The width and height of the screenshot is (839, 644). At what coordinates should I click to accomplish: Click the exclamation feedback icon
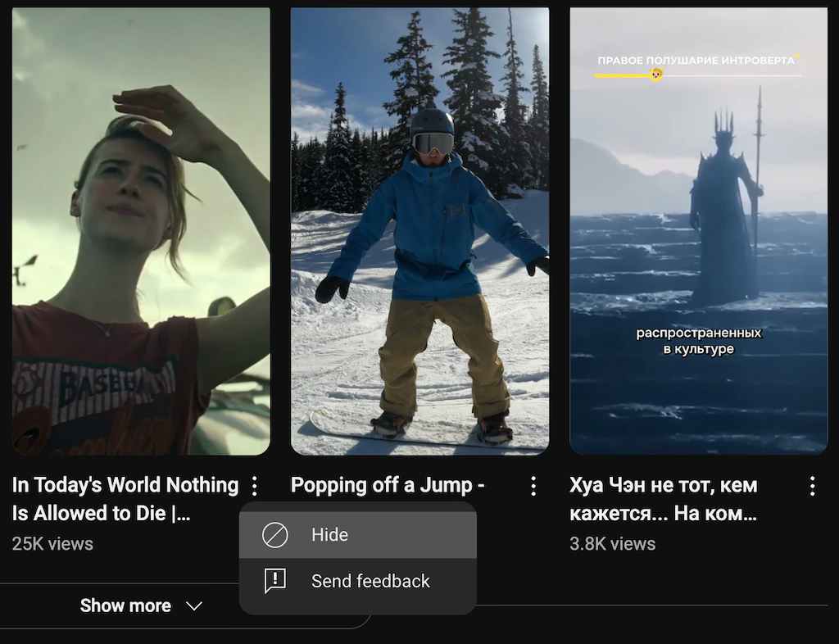point(274,581)
